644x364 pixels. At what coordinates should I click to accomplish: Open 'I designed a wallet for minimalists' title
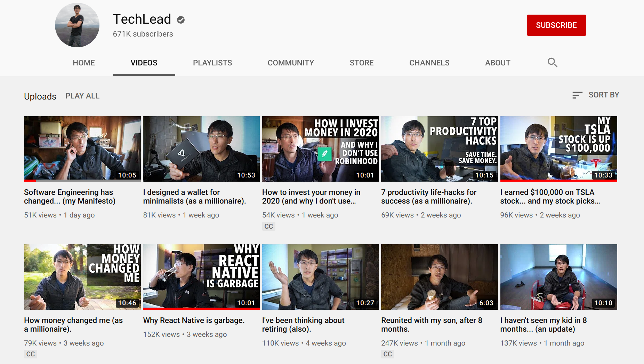(194, 197)
